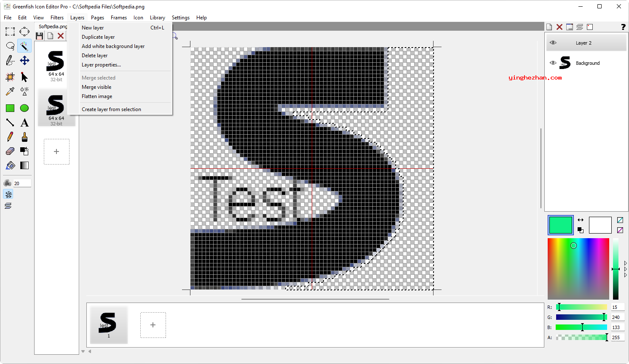Add a new frame with plus box
The height and width of the screenshot is (364, 629).
[x=153, y=325]
